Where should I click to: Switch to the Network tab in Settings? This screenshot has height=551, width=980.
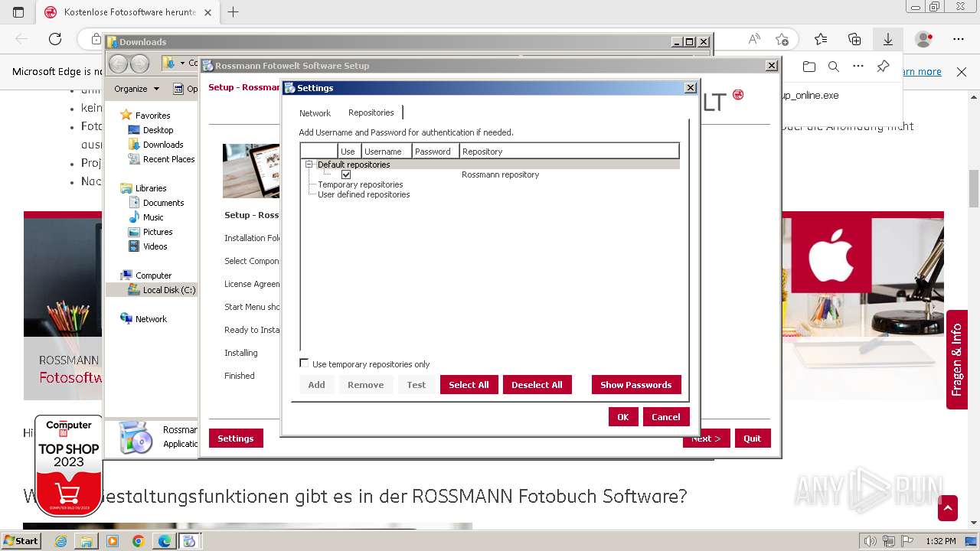coord(315,113)
